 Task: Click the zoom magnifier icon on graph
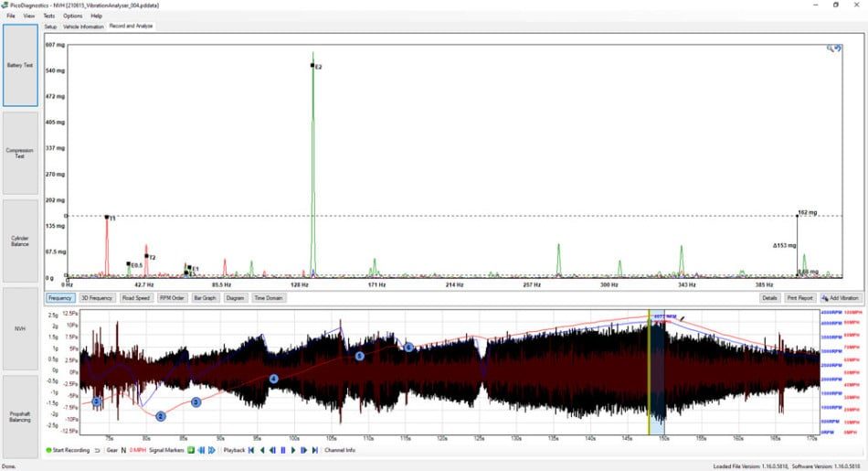830,48
